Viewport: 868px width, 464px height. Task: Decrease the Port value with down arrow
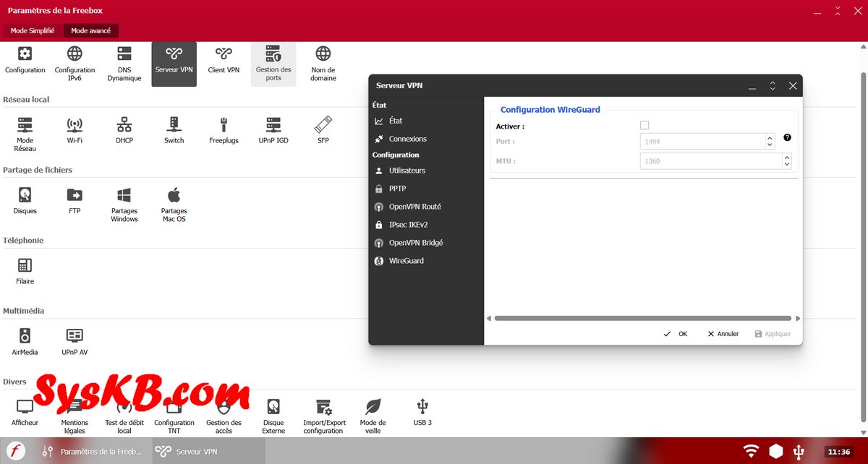click(770, 146)
